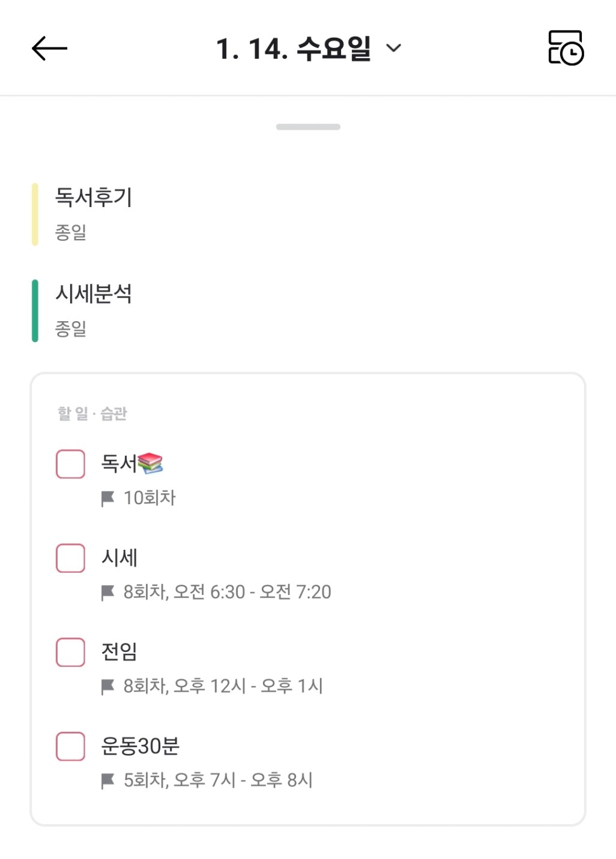Open the calendar clock icon

pos(566,48)
